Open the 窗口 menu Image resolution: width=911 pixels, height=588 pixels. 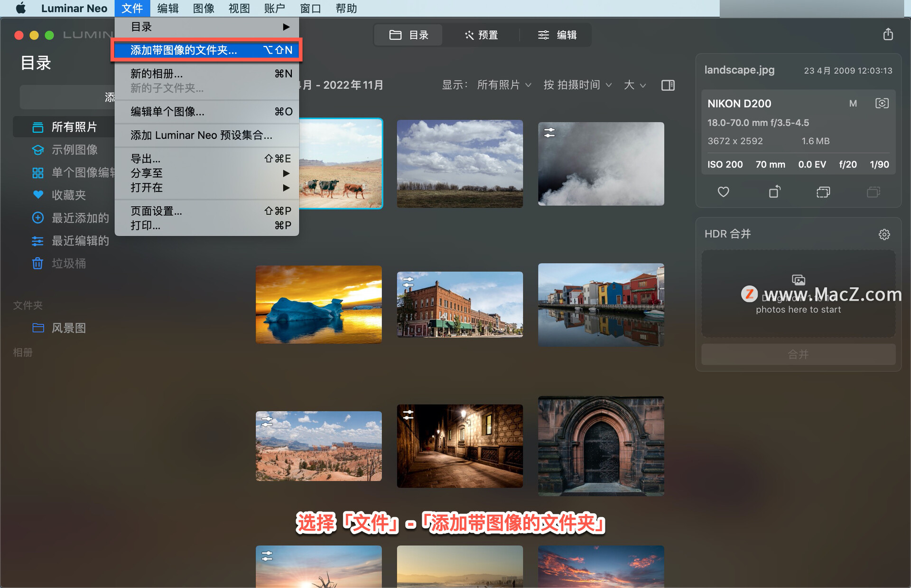(x=310, y=8)
